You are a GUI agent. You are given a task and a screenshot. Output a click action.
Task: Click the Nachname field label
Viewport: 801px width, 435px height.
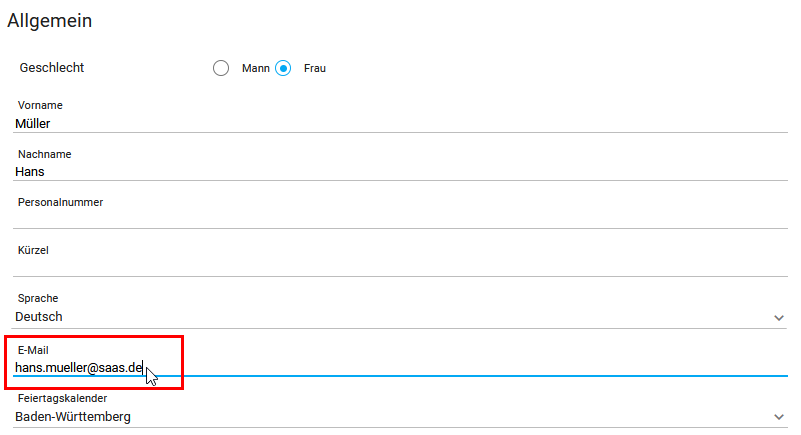[x=44, y=154]
